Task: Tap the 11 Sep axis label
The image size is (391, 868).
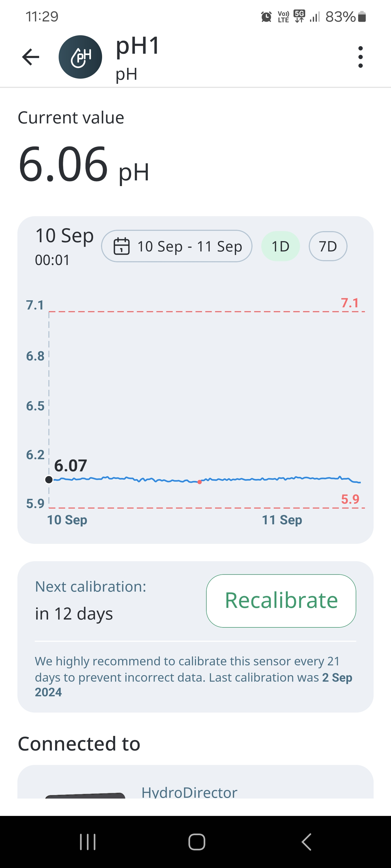Action: point(282,520)
